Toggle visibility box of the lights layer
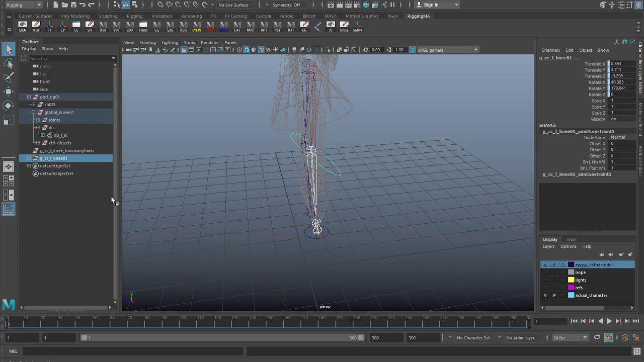 tap(545, 280)
